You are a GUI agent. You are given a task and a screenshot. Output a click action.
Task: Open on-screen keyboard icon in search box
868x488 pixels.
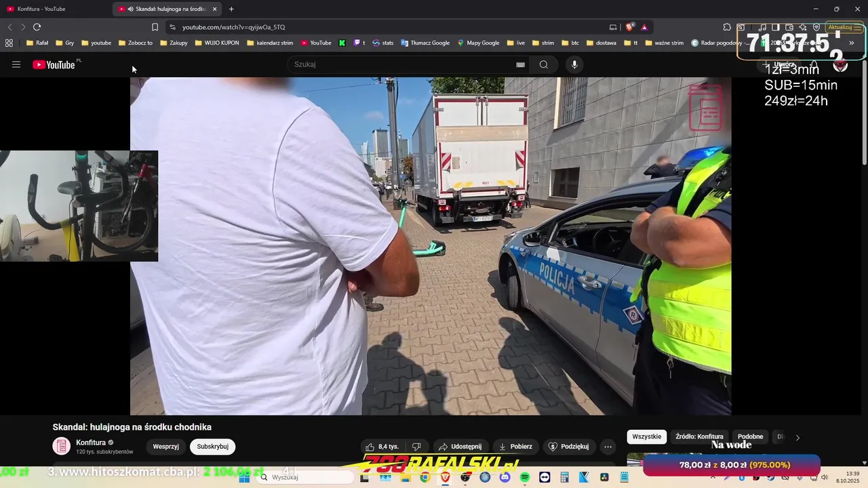coord(520,64)
